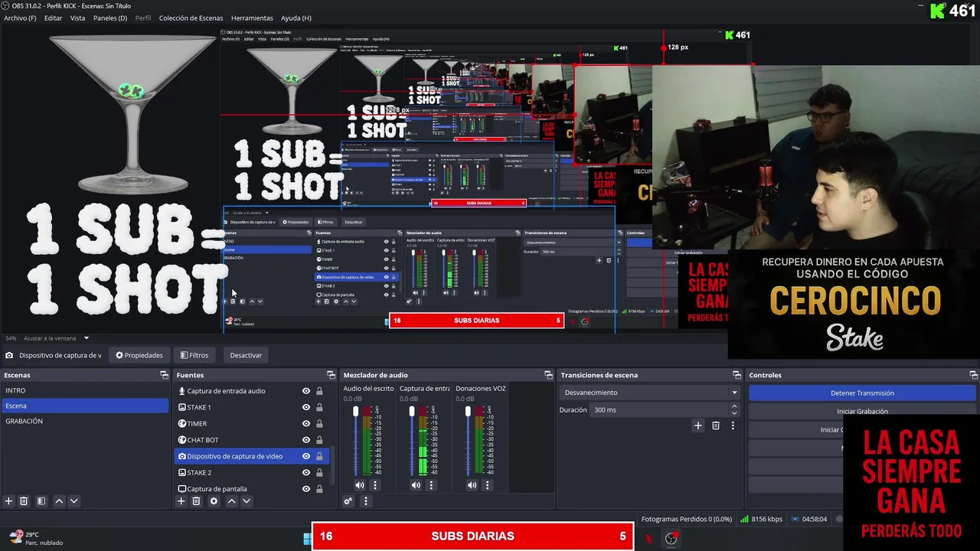Open the Colección de Escenas menu
980x551 pixels.
[191, 18]
